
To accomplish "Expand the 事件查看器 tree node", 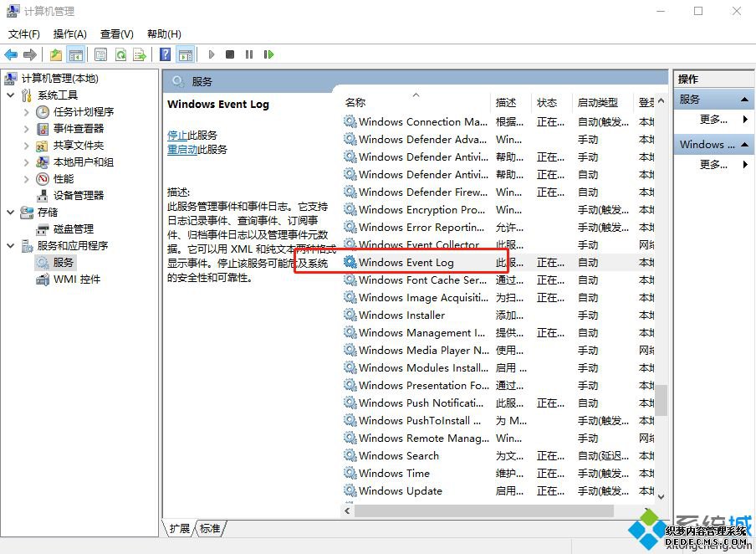I will 27,129.
